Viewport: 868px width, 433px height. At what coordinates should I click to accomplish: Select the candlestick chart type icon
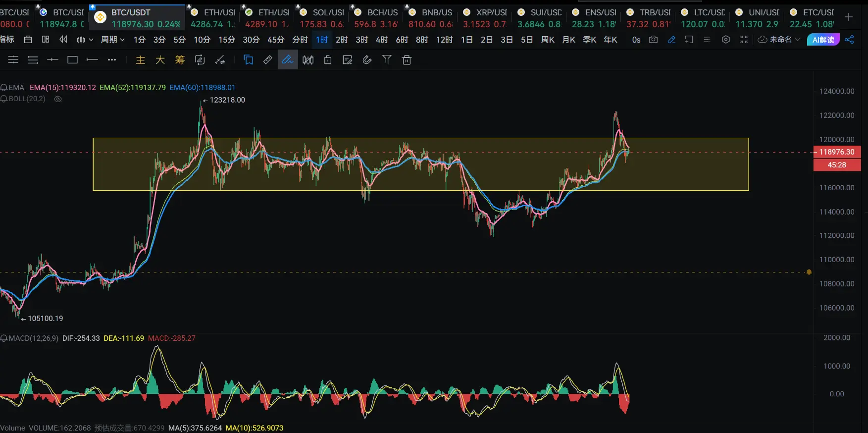click(81, 40)
